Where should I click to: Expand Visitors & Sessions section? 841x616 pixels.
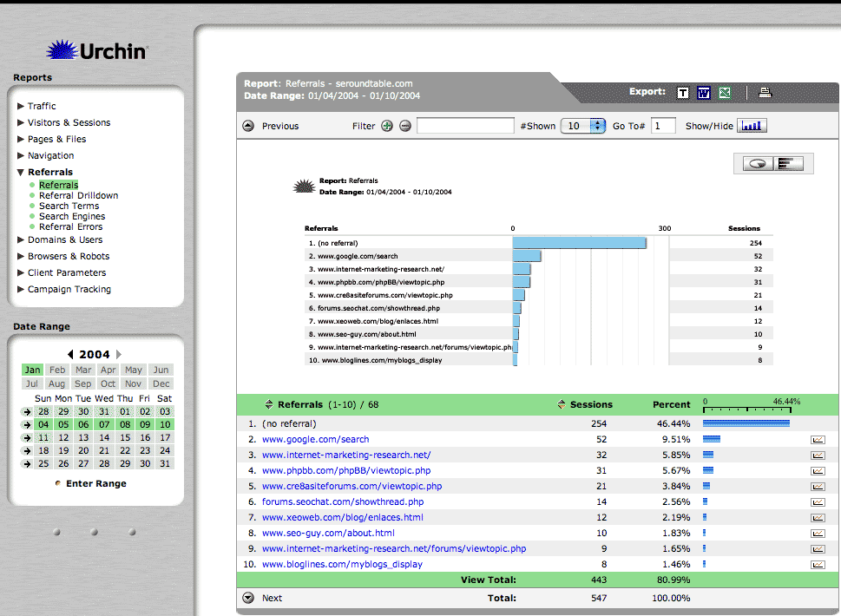coord(21,122)
